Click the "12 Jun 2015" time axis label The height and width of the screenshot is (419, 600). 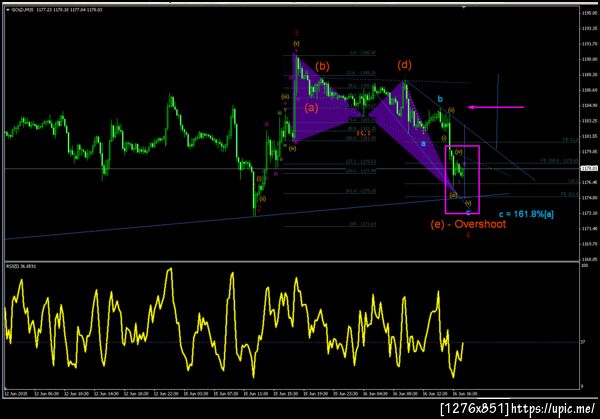[x=16, y=393]
